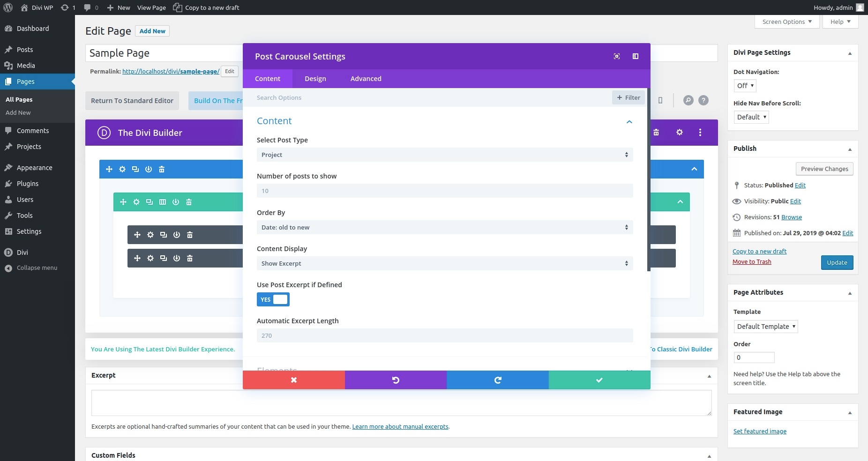Open the Dot Navigation dropdown

pos(745,86)
